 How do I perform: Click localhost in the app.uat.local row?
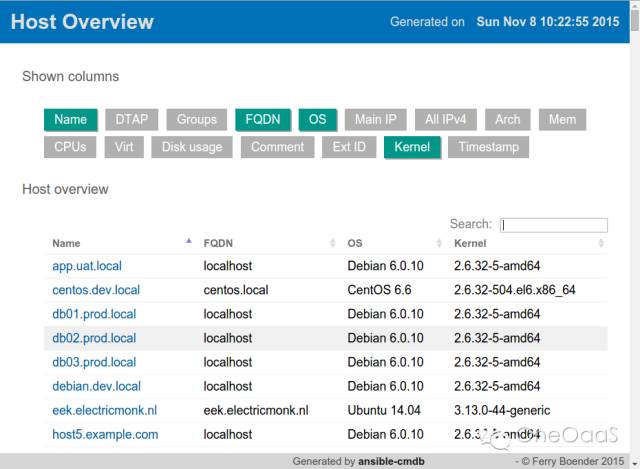tap(228, 266)
